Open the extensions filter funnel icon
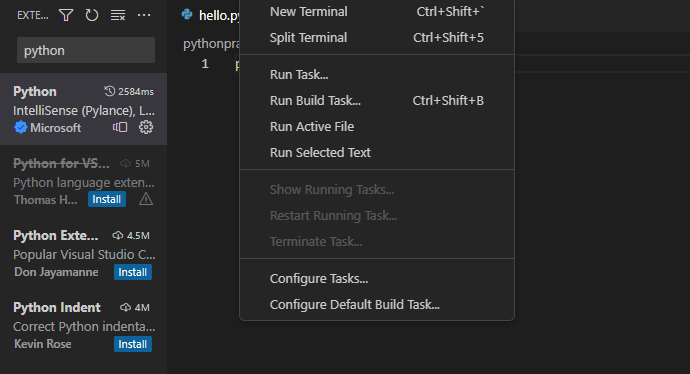This screenshot has height=374, width=690. tap(66, 15)
